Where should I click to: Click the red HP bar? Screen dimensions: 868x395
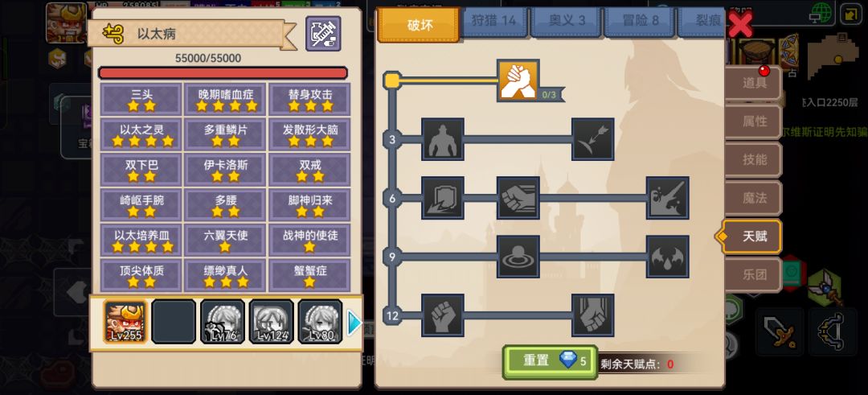[x=223, y=73]
